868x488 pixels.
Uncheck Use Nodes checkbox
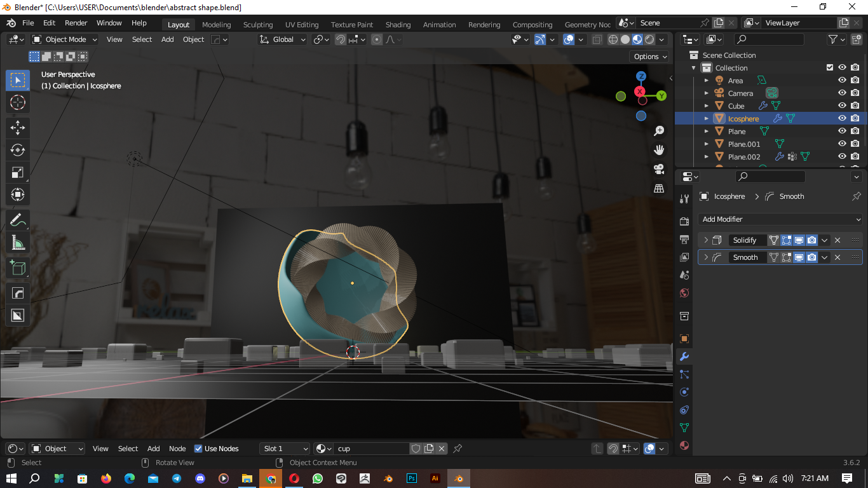click(198, 449)
